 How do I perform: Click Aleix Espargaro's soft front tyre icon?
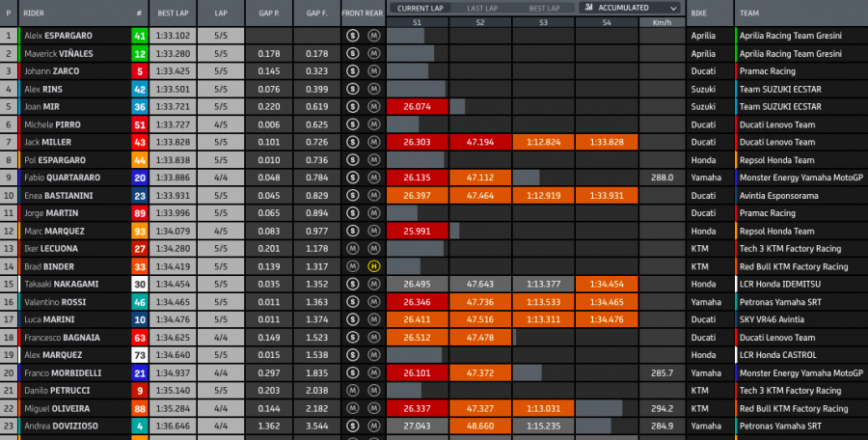click(353, 36)
